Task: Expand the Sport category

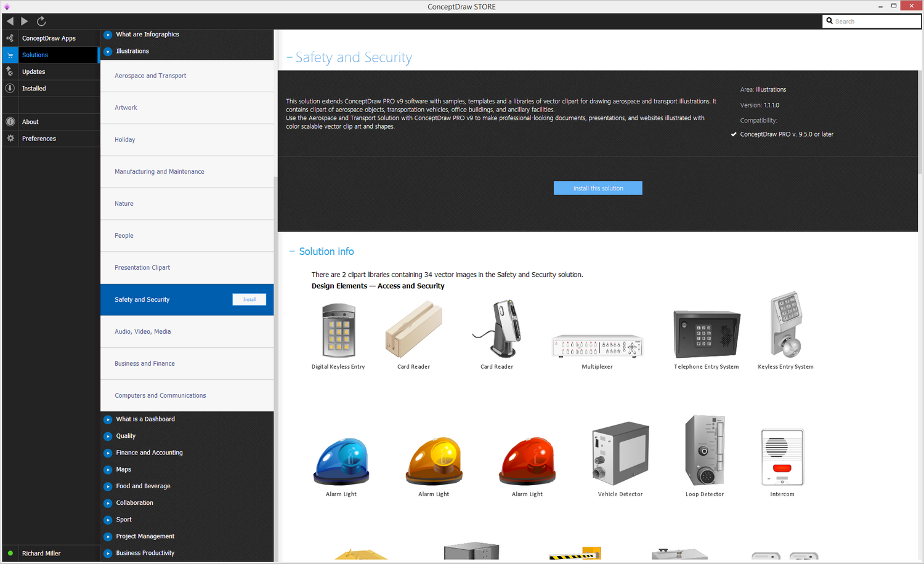Action: click(x=108, y=520)
